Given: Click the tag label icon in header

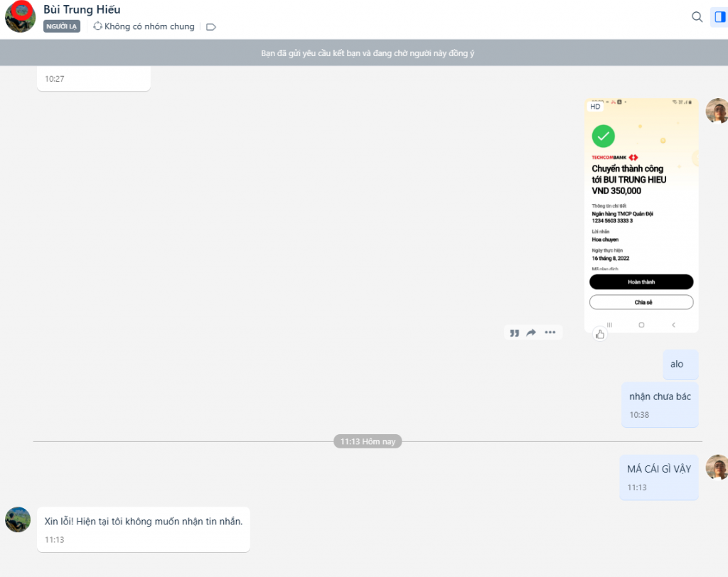Looking at the screenshot, I should pos(210,27).
